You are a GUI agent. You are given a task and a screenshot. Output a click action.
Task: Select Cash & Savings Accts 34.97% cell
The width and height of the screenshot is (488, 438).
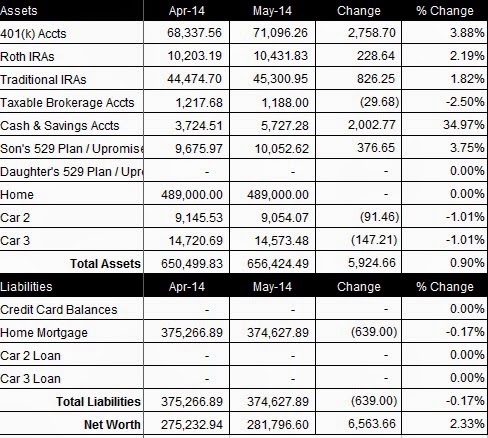click(445, 125)
